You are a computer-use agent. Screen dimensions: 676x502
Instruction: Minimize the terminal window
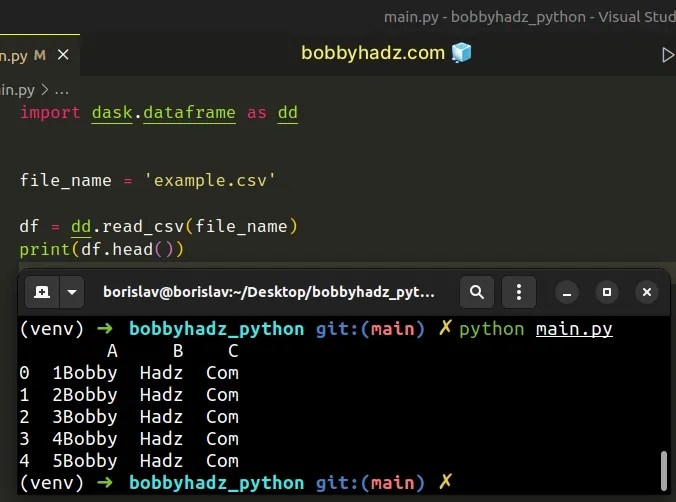click(567, 292)
